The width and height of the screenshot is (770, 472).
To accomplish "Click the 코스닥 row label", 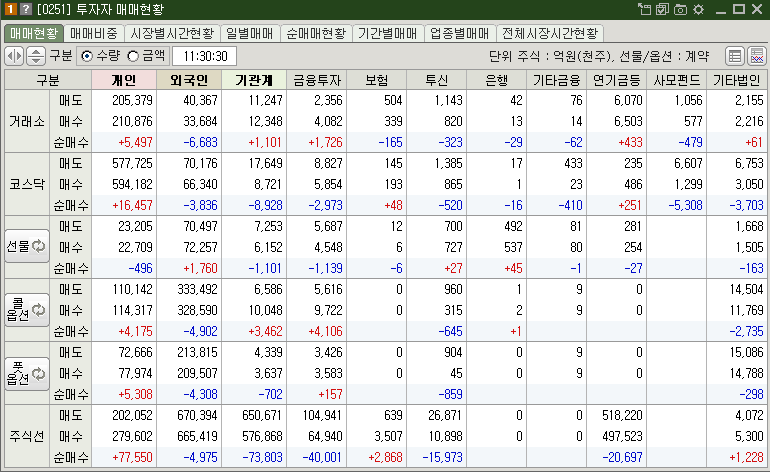I will tap(27, 184).
